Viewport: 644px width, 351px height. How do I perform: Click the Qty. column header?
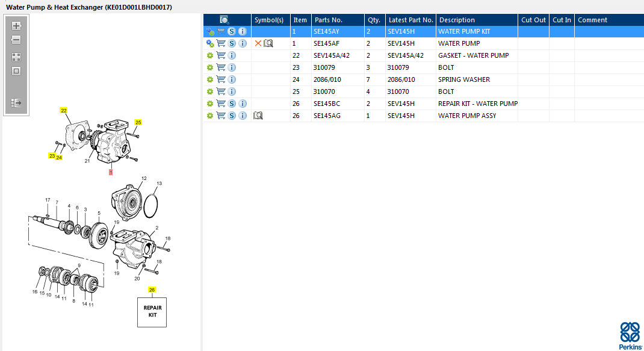click(x=374, y=20)
